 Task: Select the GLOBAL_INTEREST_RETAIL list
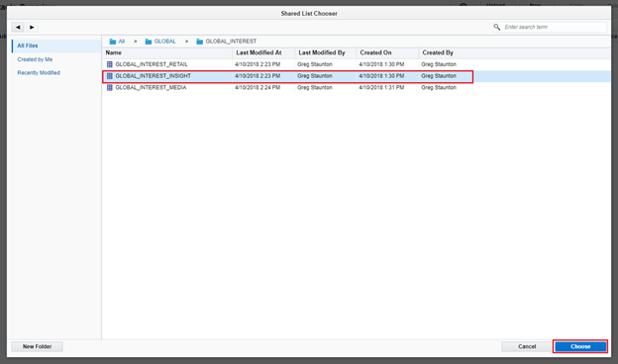(152, 64)
